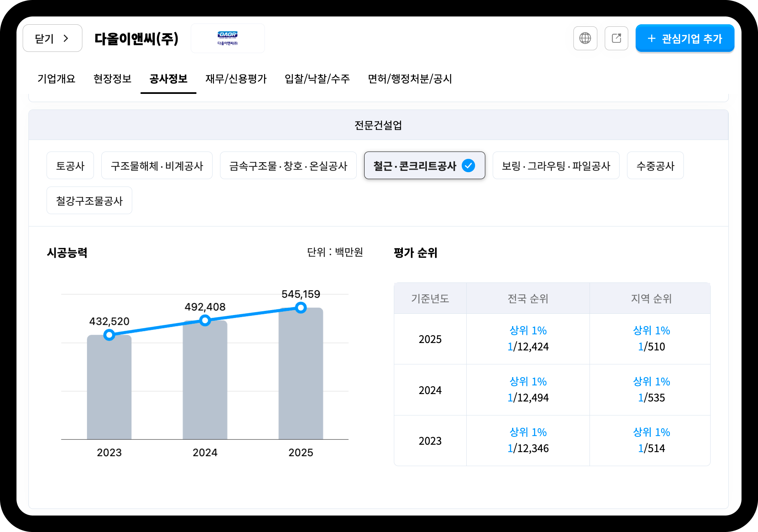Click the 2025 chart data point marker
This screenshot has height=532, width=758.
click(301, 308)
